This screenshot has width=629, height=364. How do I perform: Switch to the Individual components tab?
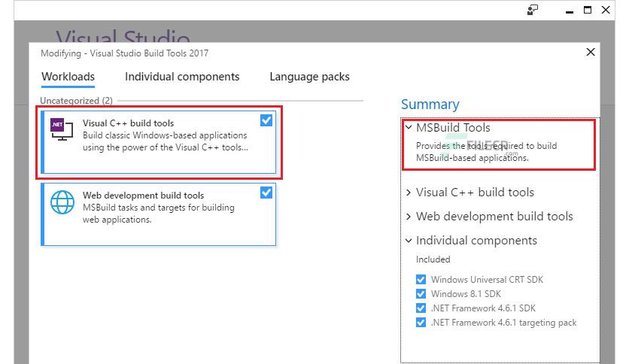(182, 77)
